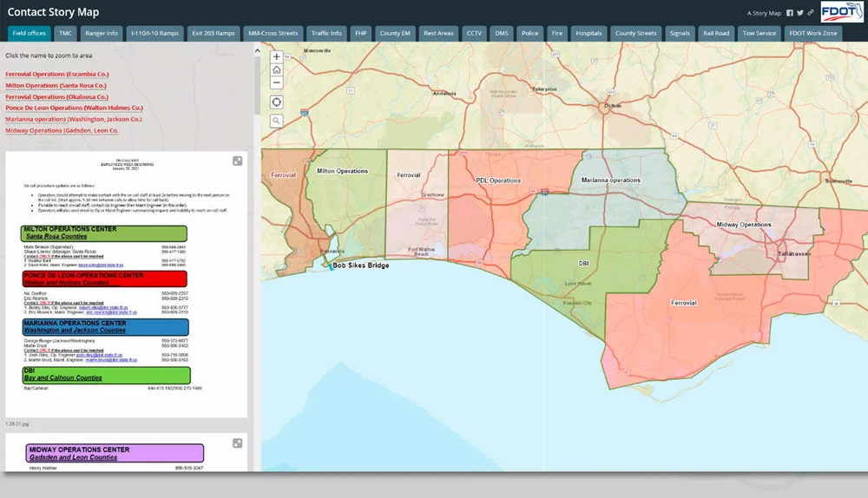Image resolution: width=868 pixels, height=498 pixels.
Task: Click the Midway Operations map region label
Action: coord(744,225)
